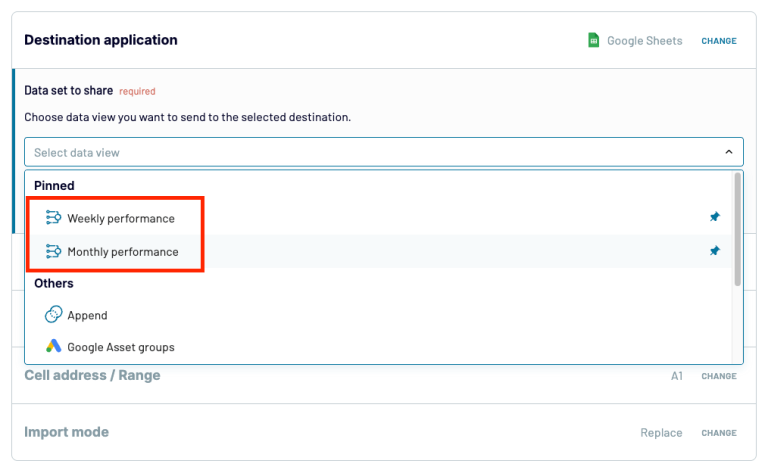This screenshot has width=768, height=473.
Task: Expand the Cell address / Range section
Action: coord(92,376)
